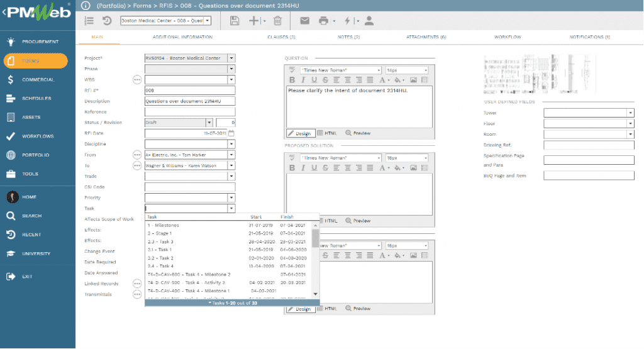The image size is (644, 349).
Task: Expand the Status Draft dropdown
Action: 209,123
